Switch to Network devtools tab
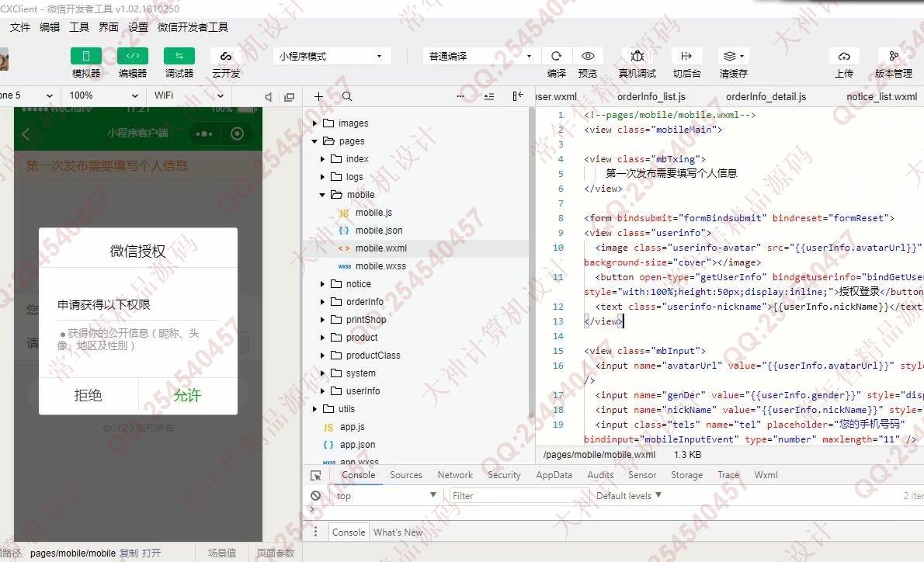This screenshot has width=924, height=562. click(x=455, y=475)
